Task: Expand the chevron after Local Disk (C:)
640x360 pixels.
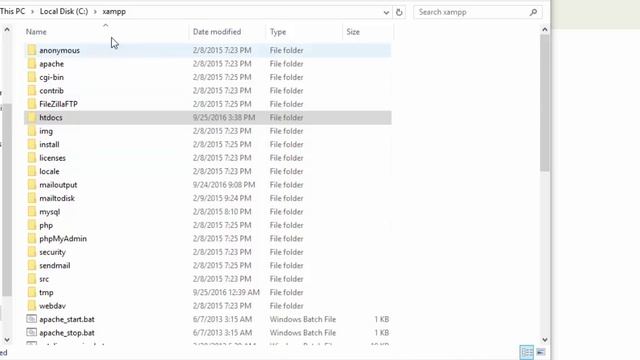Action: click(x=95, y=12)
